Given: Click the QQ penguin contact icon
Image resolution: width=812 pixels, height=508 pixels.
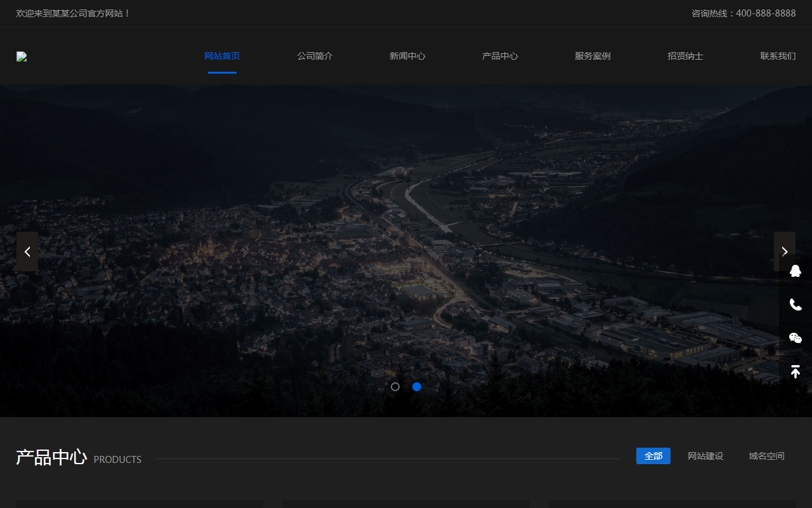Looking at the screenshot, I should click(796, 271).
